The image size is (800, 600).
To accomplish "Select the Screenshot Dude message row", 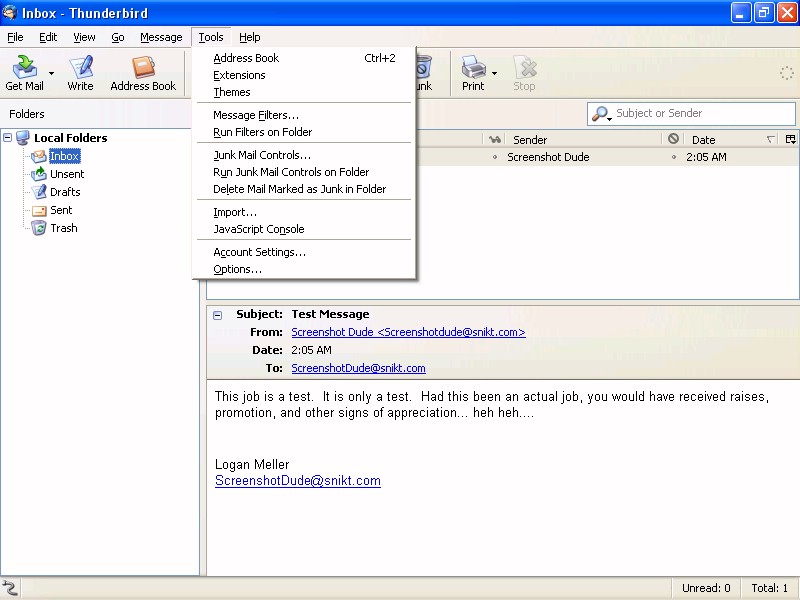I will pyautogui.click(x=607, y=157).
